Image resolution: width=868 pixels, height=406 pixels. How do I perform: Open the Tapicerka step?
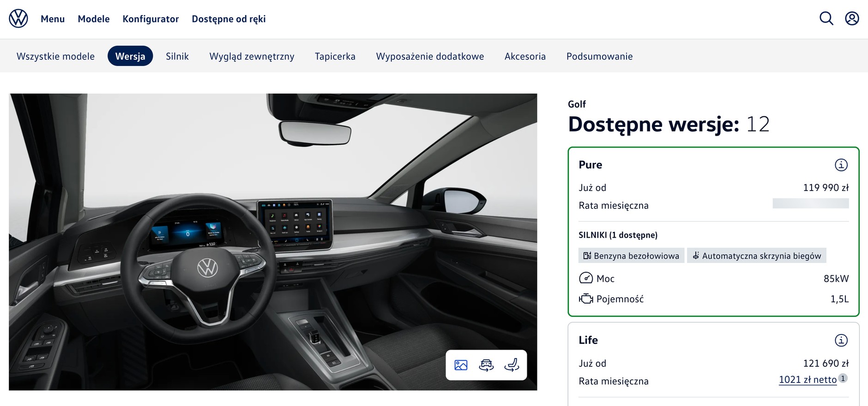coord(335,56)
